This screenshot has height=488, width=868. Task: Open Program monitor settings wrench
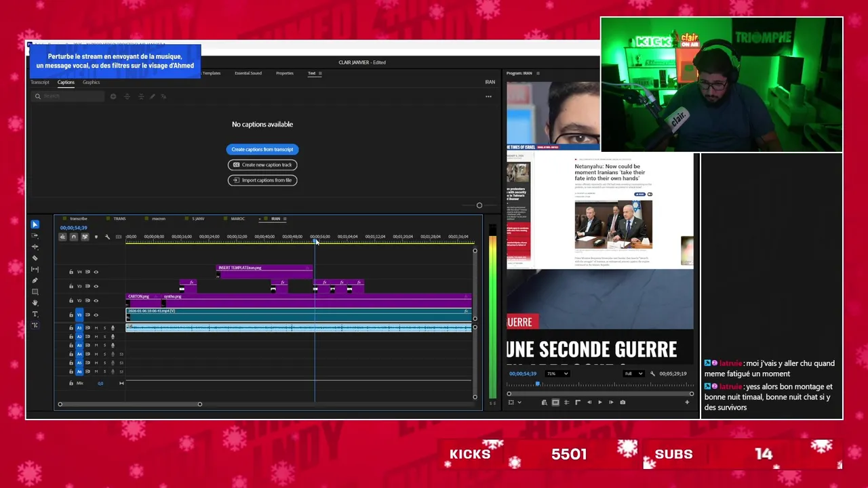652,373
